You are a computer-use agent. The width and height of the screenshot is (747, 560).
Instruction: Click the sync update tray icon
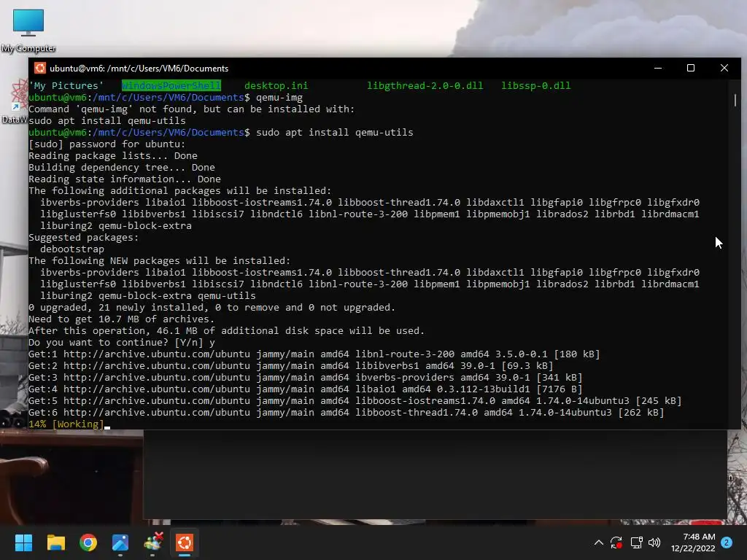point(616,542)
